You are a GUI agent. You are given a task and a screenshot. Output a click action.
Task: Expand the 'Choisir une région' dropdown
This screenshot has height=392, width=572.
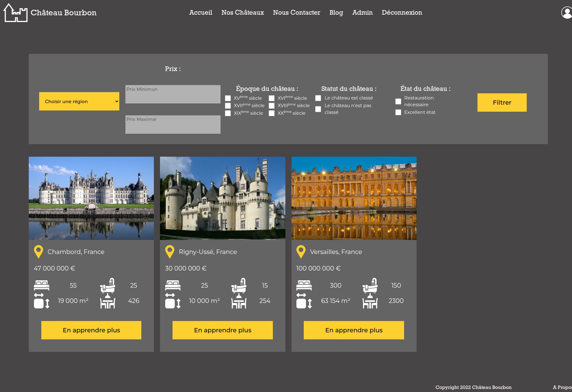pos(79,101)
